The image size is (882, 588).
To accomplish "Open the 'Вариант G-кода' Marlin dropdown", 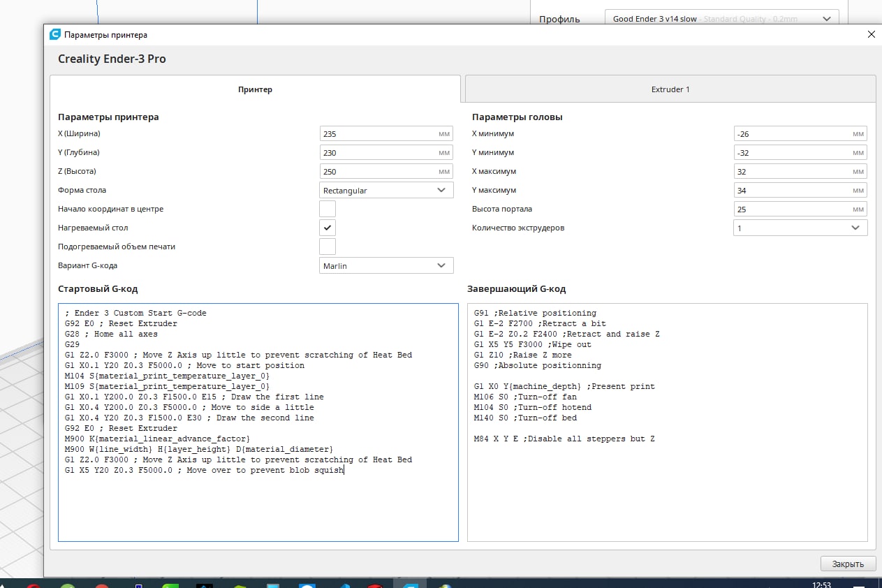I will (386, 265).
